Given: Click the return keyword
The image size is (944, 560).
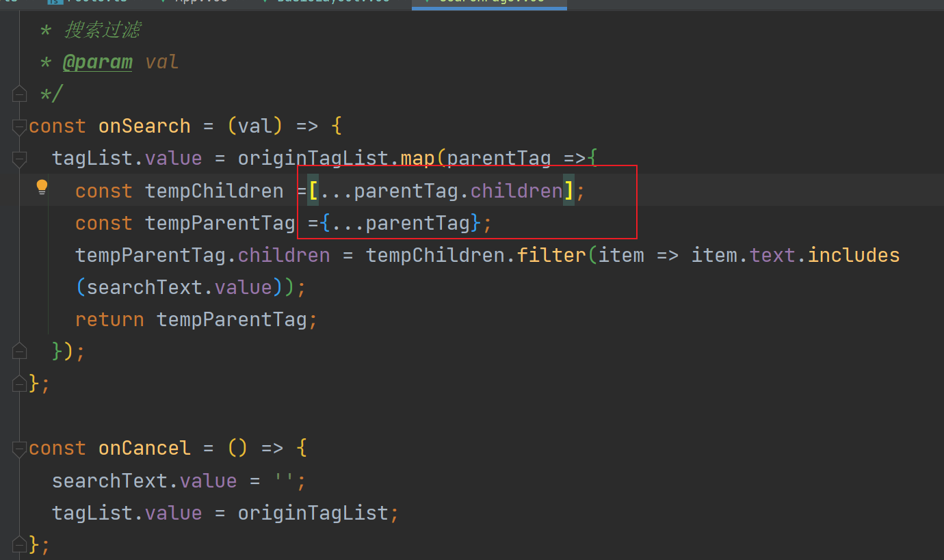Looking at the screenshot, I should point(109,320).
